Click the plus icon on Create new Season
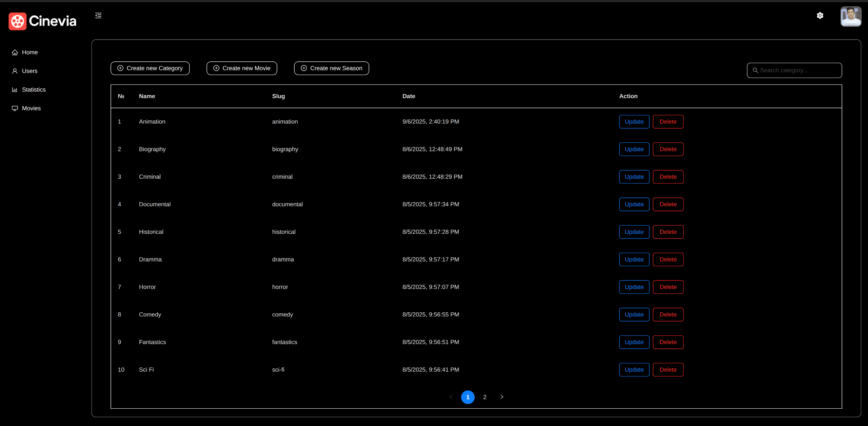 coord(304,68)
